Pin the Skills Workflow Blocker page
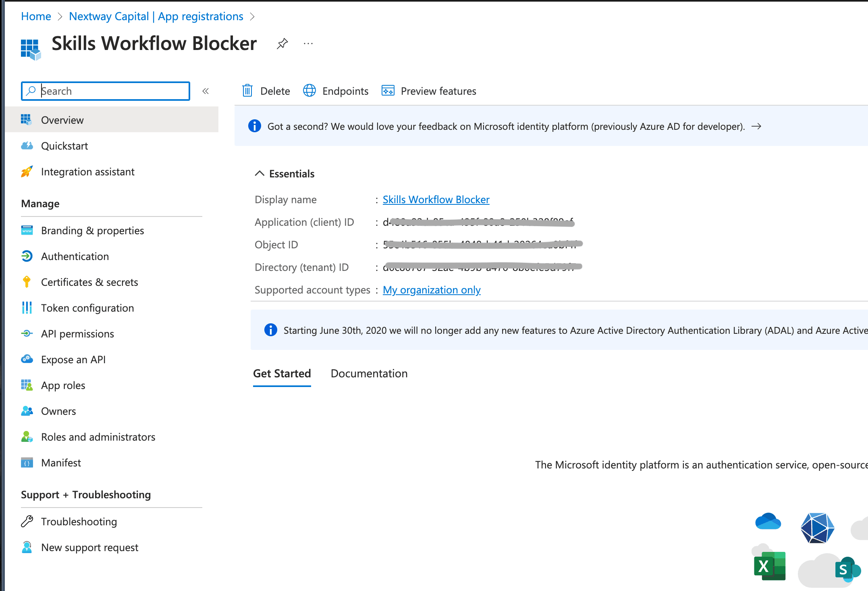The width and height of the screenshot is (868, 591). [282, 43]
